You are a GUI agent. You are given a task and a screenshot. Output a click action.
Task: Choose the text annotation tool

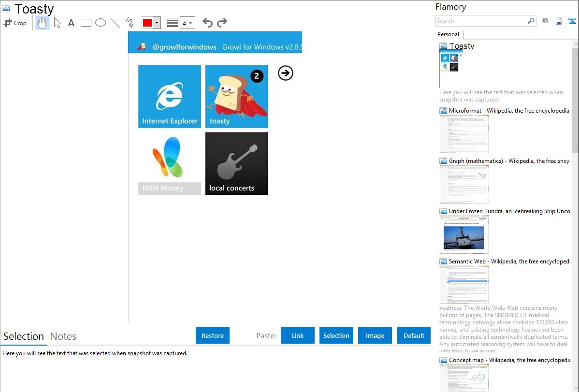(71, 23)
